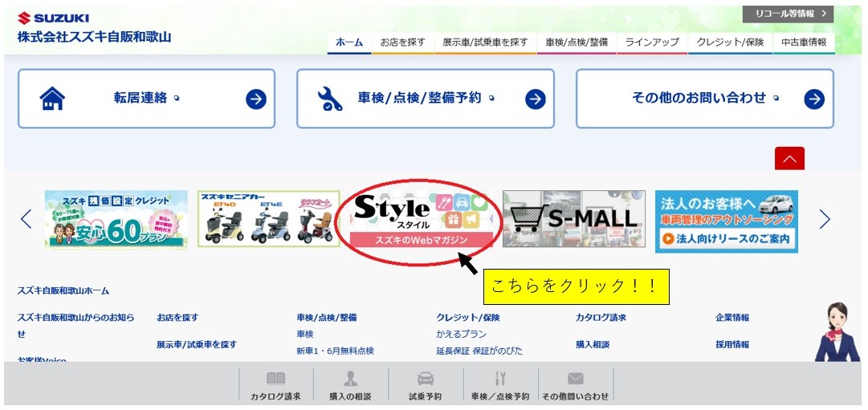
Task: Open footer link お店を探す
Action: point(177,318)
